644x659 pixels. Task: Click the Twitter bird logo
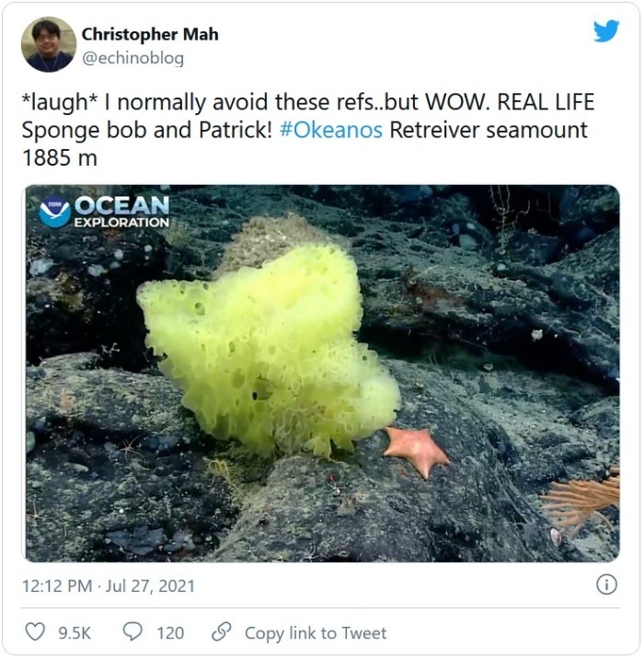(606, 31)
